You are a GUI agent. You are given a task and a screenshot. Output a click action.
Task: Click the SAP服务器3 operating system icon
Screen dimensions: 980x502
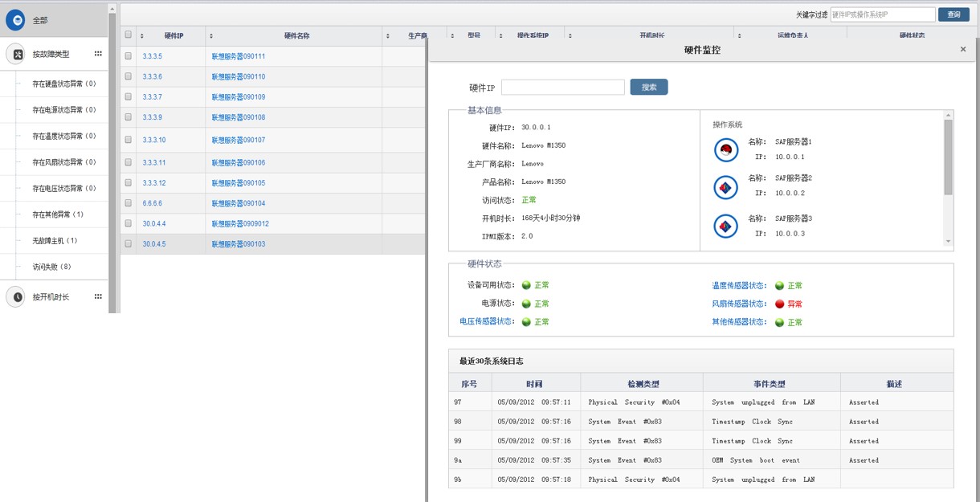click(x=725, y=226)
